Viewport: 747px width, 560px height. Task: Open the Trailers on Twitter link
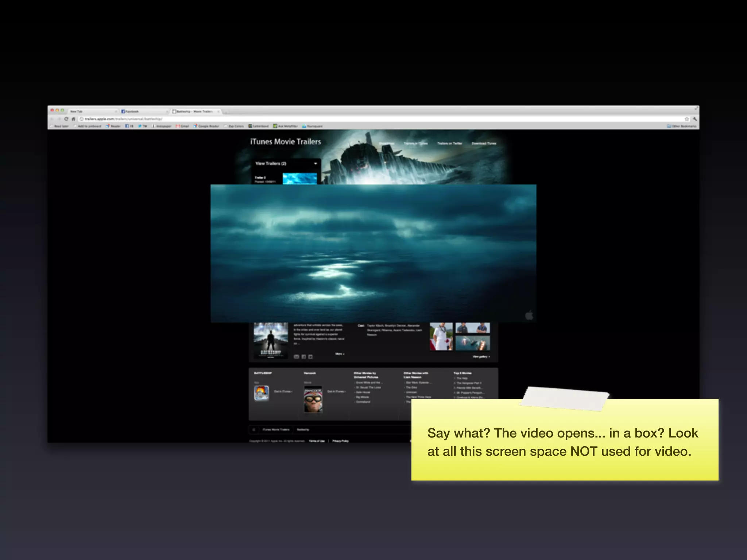pos(450,143)
